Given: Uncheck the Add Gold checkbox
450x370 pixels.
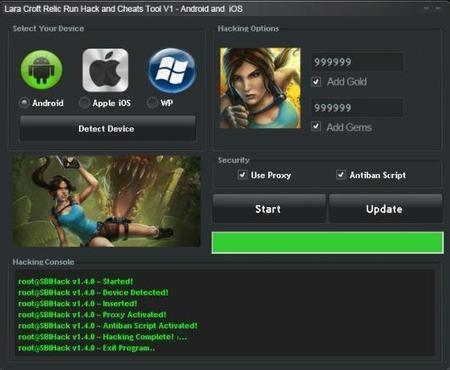Looking at the screenshot, I should coord(316,82).
